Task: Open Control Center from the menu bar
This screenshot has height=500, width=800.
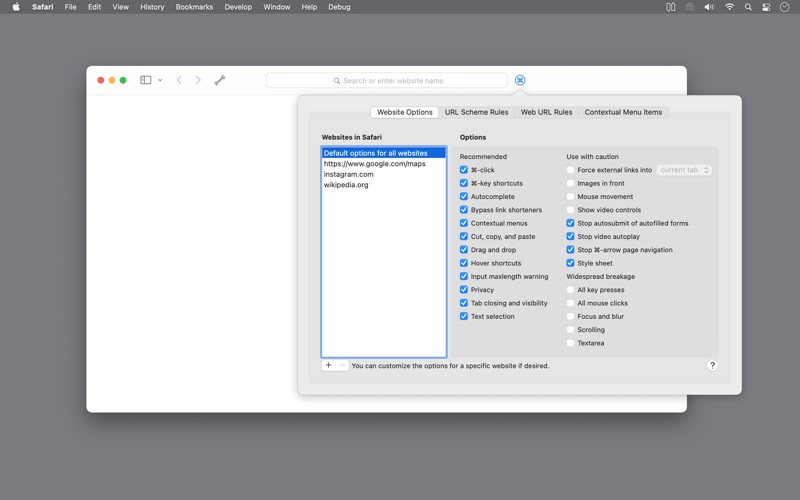Action: [x=766, y=7]
